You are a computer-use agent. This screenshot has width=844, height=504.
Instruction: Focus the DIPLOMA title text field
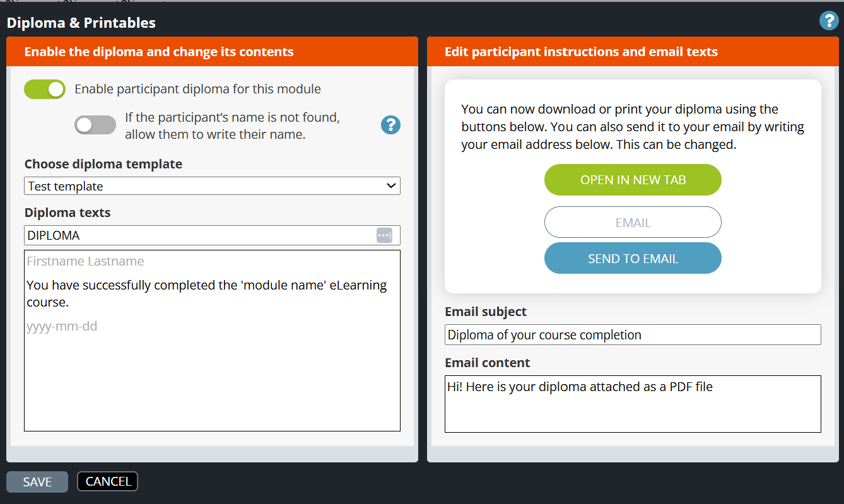tap(199, 235)
